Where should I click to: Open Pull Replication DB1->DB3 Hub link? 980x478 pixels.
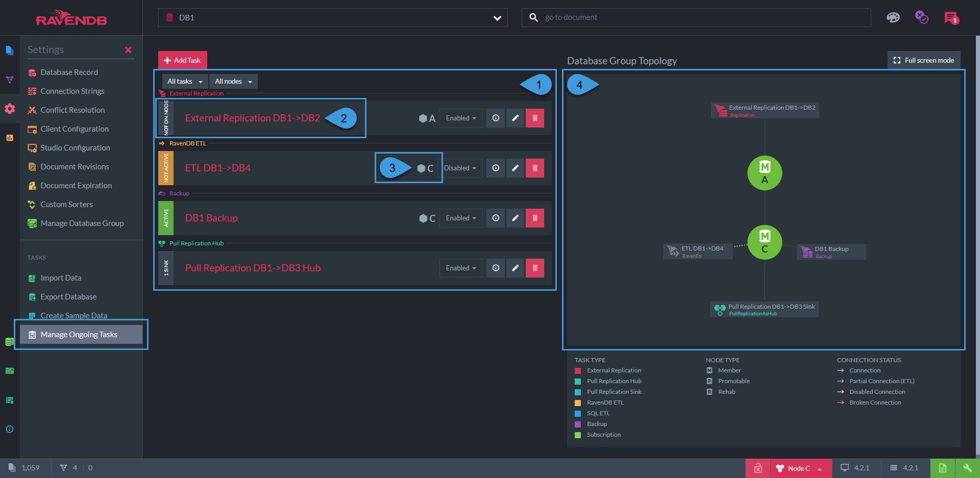(253, 268)
